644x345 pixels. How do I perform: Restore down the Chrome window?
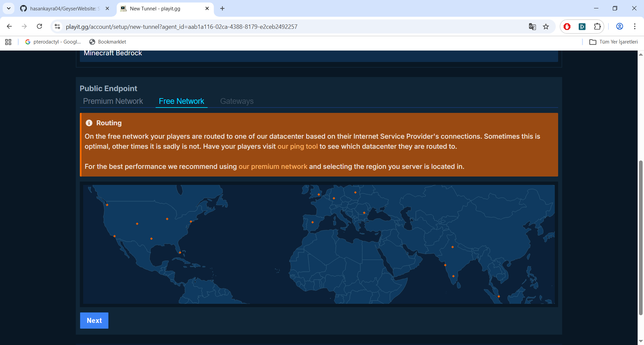[615, 8]
